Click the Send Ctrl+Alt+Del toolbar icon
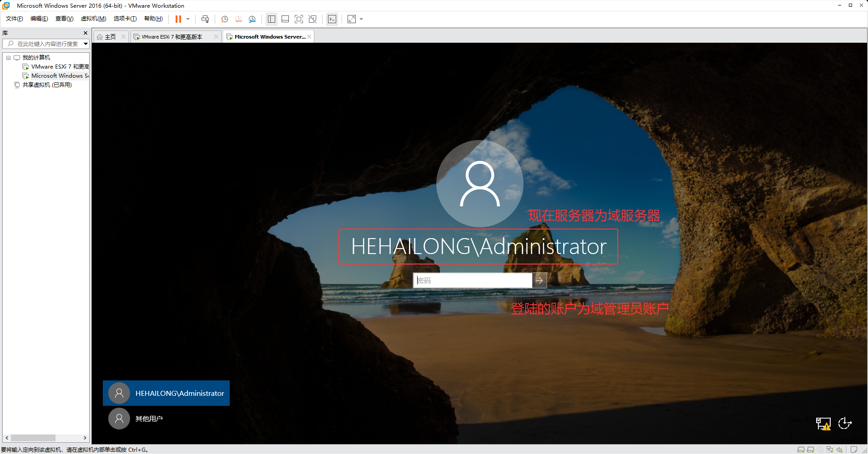 tap(205, 19)
